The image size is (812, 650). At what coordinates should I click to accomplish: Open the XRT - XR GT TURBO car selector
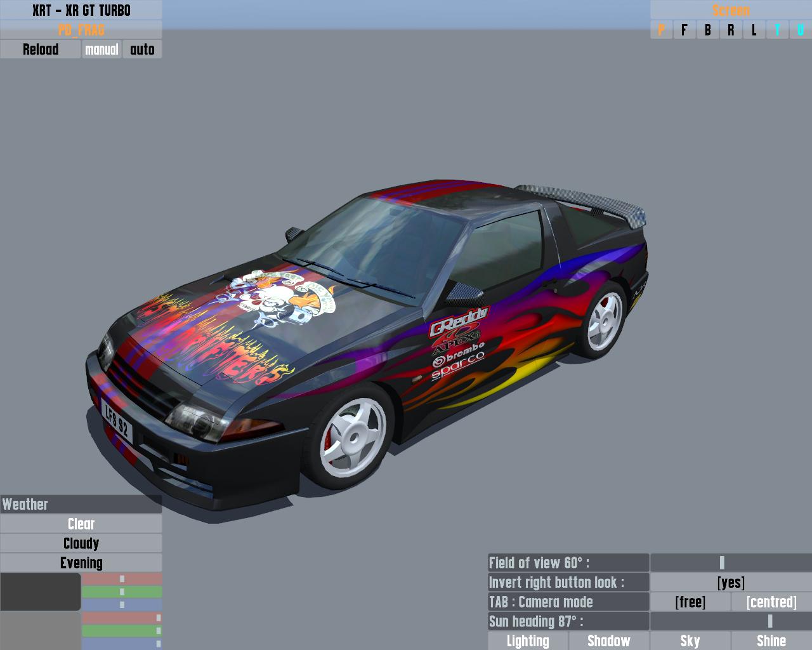(x=81, y=10)
